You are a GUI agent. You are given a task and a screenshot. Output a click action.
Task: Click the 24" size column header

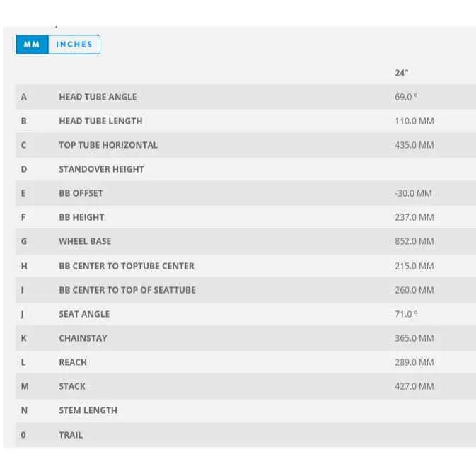pyautogui.click(x=401, y=73)
